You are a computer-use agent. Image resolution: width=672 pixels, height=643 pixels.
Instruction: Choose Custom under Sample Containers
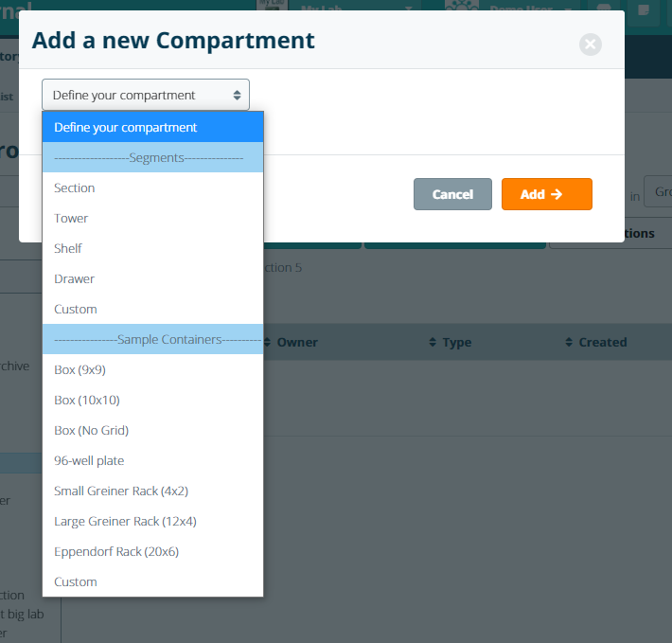[76, 581]
